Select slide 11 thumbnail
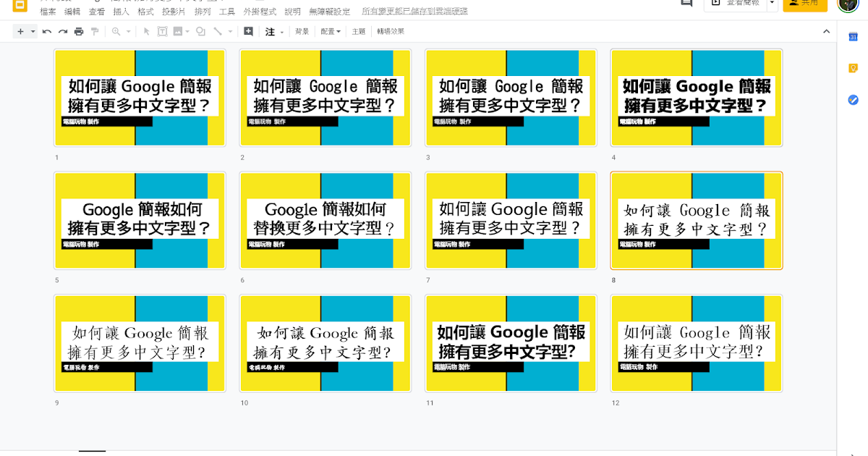 (x=511, y=344)
